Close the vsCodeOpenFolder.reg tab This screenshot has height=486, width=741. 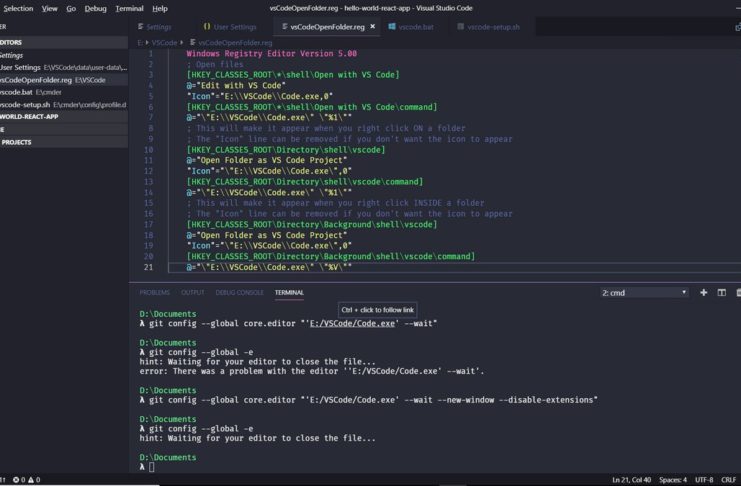coord(373,26)
